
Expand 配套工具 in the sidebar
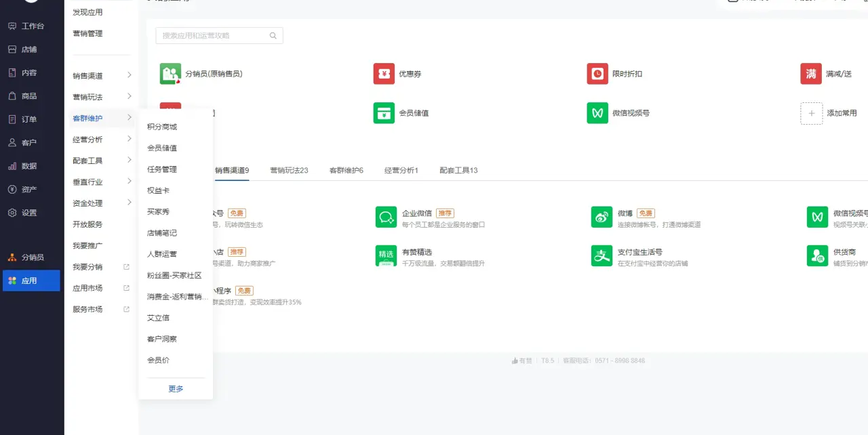[x=129, y=161]
